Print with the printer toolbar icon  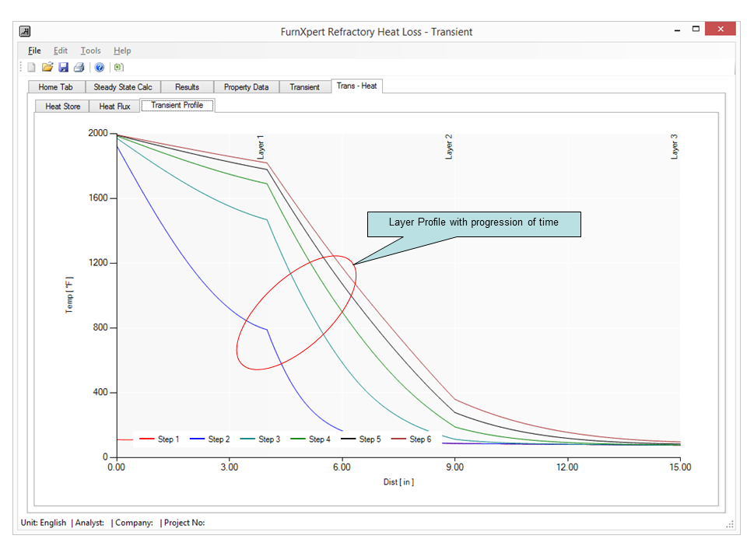coord(79,67)
